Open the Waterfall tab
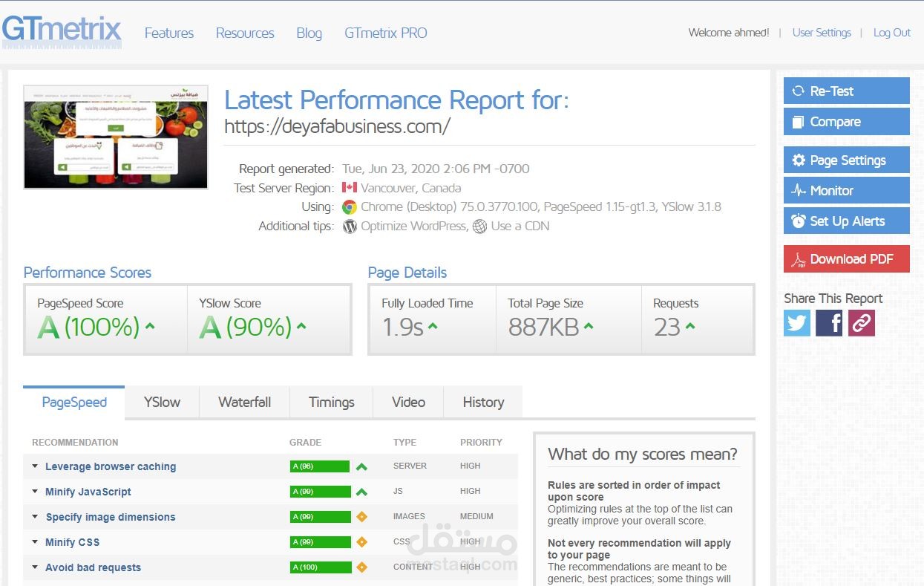924x586 pixels. [244, 403]
